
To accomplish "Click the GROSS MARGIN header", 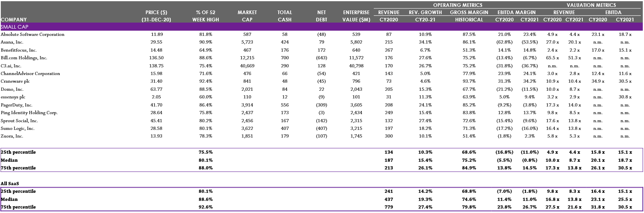I will point(469,13).
